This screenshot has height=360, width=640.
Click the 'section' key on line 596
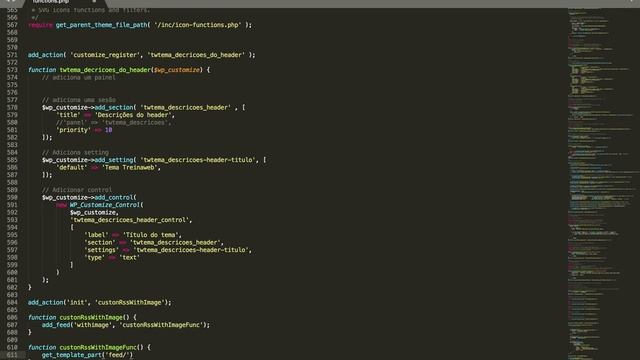pos(100,242)
